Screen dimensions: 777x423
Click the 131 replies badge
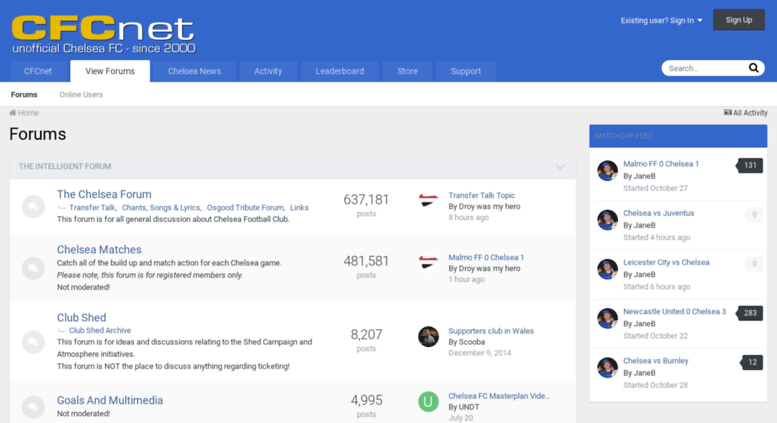pyautogui.click(x=749, y=165)
